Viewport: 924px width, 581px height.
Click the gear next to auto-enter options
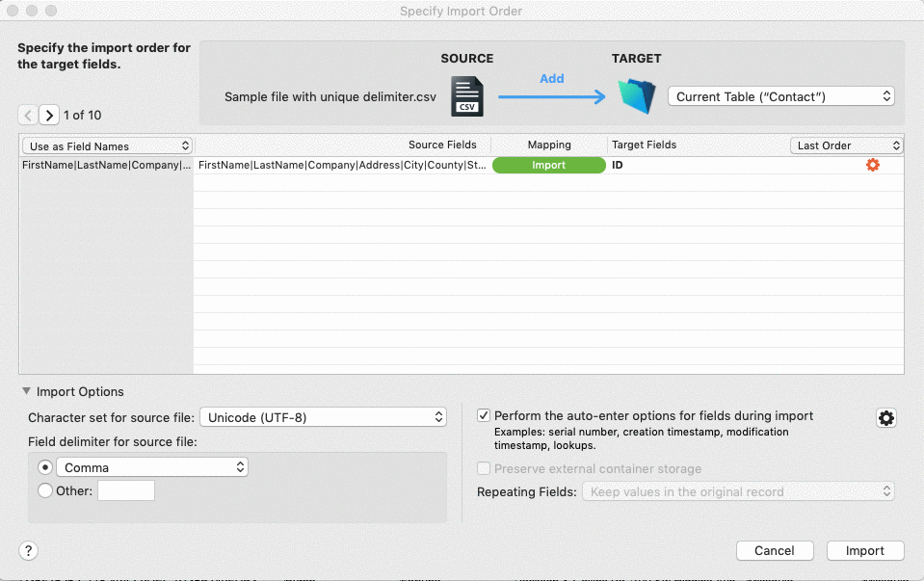coord(885,418)
